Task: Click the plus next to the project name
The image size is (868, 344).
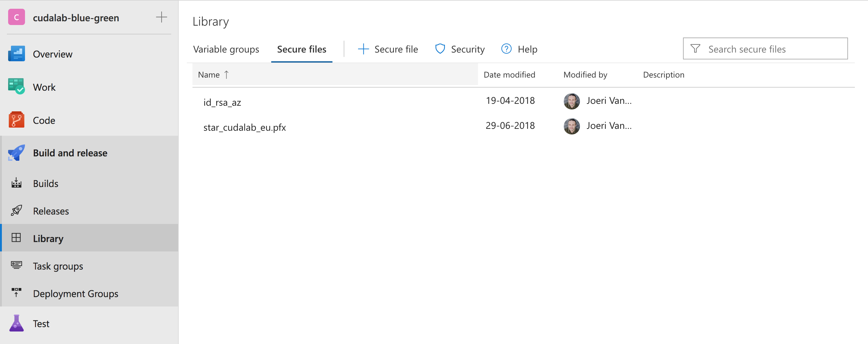Action: pyautogui.click(x=162, y=17)
